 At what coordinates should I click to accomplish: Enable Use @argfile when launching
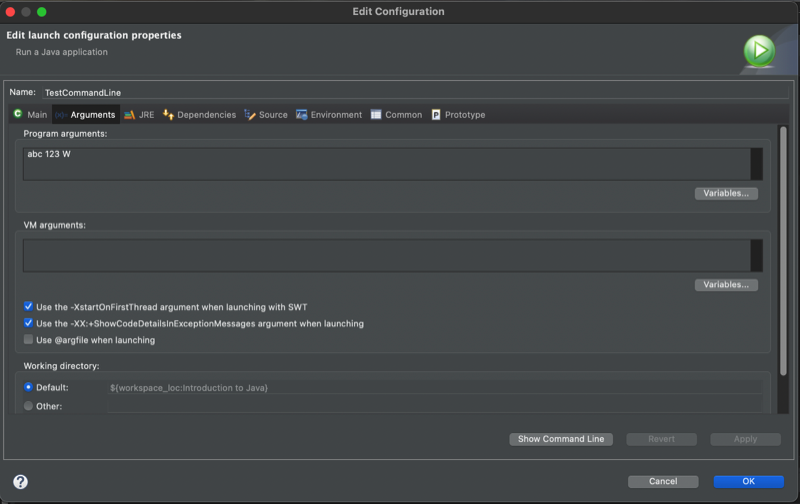click(29, 340)
